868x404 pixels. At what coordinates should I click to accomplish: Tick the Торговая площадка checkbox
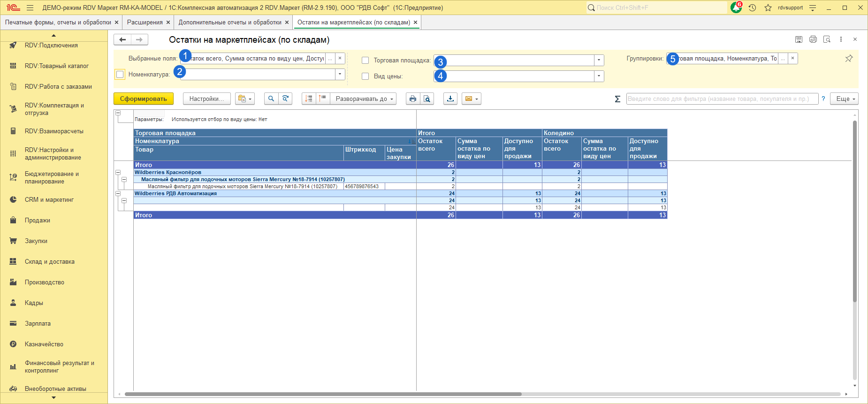coord(365,61)
